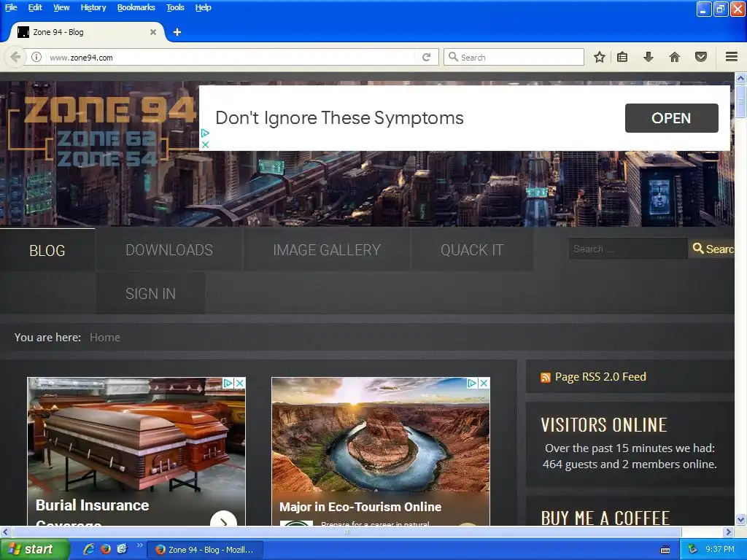Open the DOWNLOADS navigation item
747x560 pixels.
169,250
